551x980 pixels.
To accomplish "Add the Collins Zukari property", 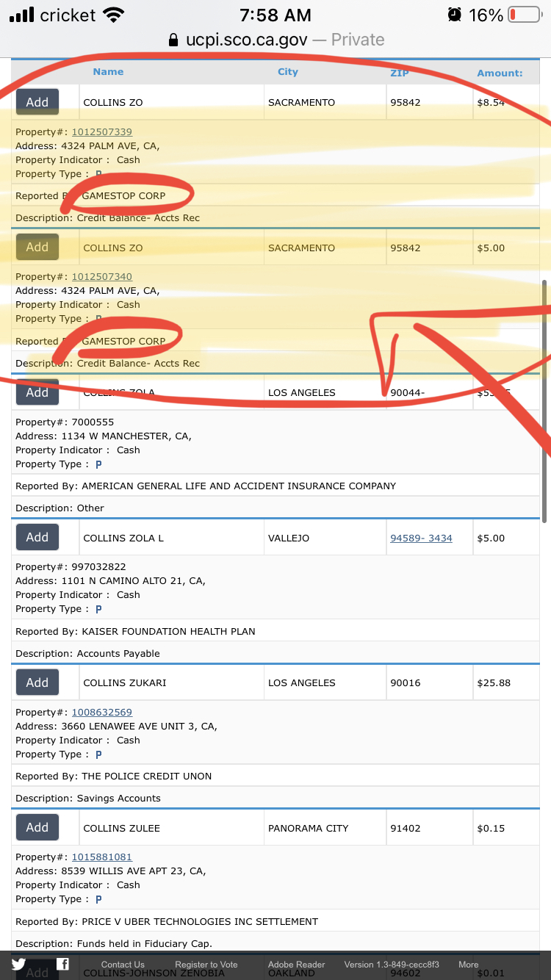I will (37, 682).
